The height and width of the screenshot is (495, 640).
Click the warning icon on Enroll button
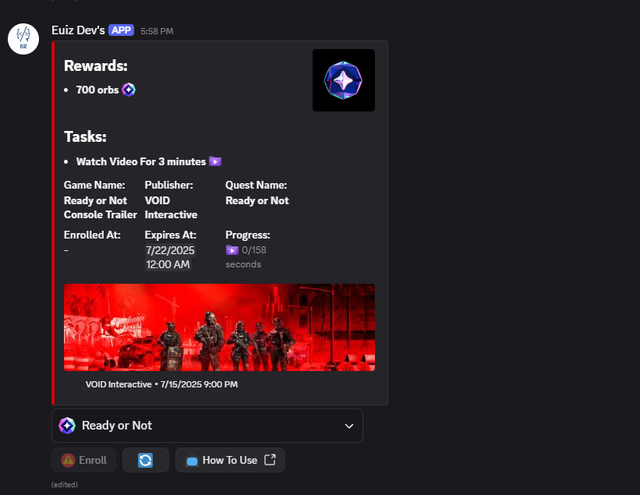click(x=68, y=460)
